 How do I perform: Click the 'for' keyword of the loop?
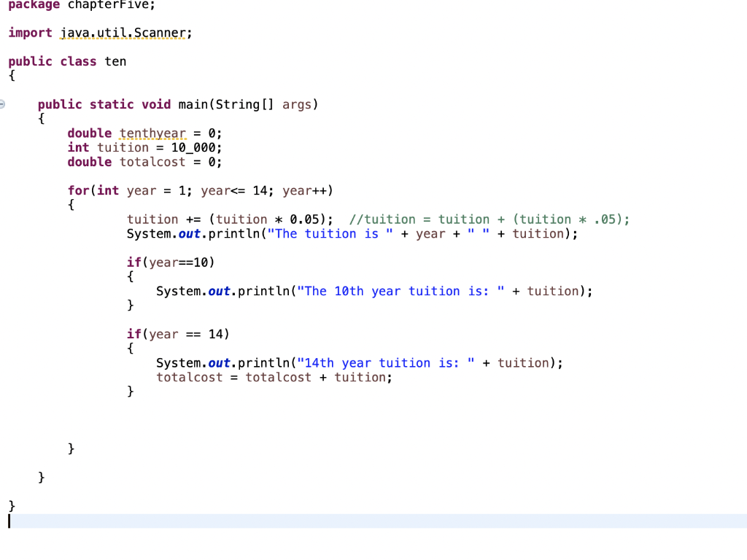pyautogui.click(x=78, y=190)
